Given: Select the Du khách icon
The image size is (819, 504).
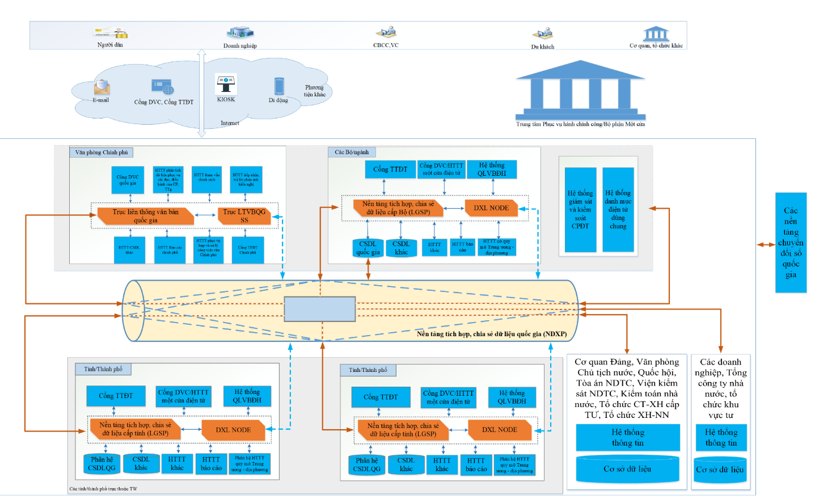Looking at the screenshot, I should (x=542, y=33).
